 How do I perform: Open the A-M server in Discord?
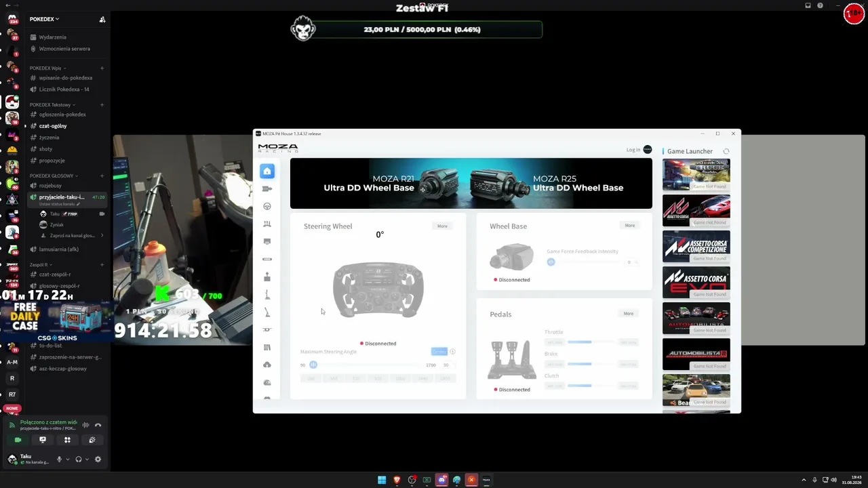point(12,362)
